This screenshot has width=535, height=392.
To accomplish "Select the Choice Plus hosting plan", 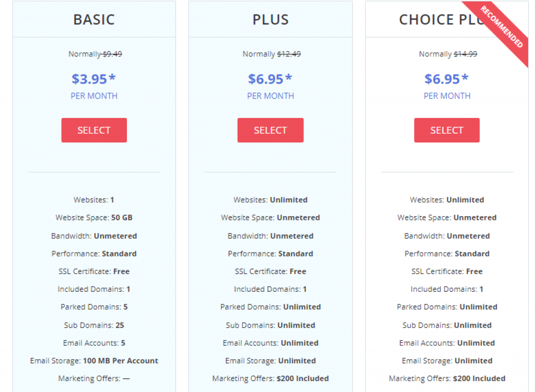I will pyautogui.click(x=447, y=130).
